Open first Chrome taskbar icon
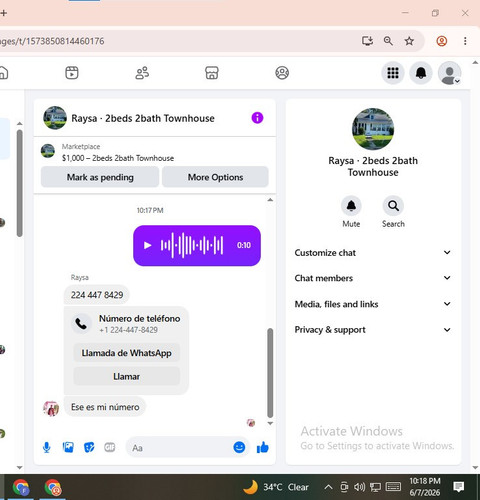480x500 pixels. pos(21,487)
